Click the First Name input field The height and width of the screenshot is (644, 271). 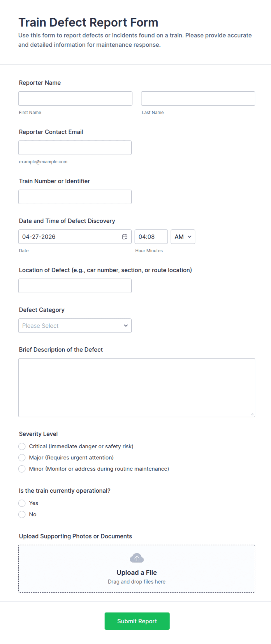coord(75,98)
